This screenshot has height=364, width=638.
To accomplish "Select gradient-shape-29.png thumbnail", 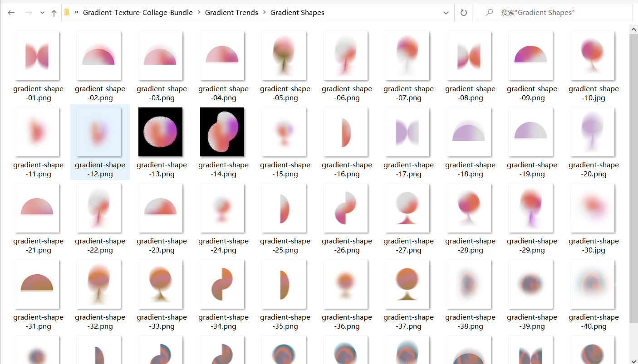I will pyautogui.click(x=531, y=208).
